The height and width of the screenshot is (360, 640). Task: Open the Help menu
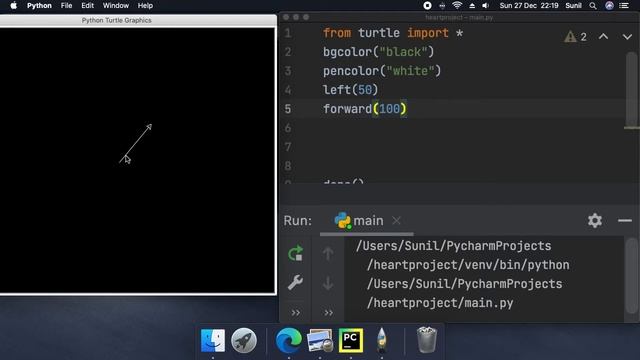click(x=145, y=6)
